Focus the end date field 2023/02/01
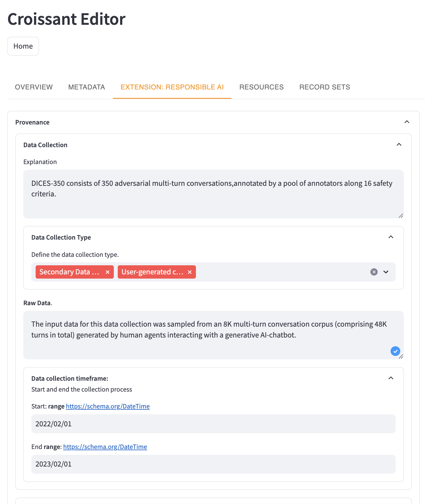 pos(213,464)
